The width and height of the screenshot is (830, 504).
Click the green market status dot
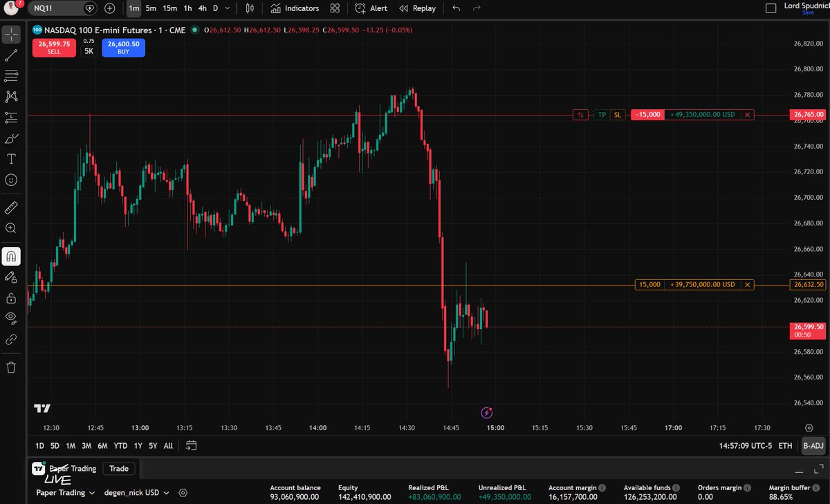tap(195, 30)
